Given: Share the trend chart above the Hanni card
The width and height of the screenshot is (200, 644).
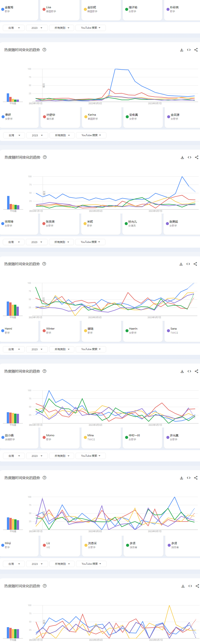Looking at the screenshot, I should pos(195,264).
